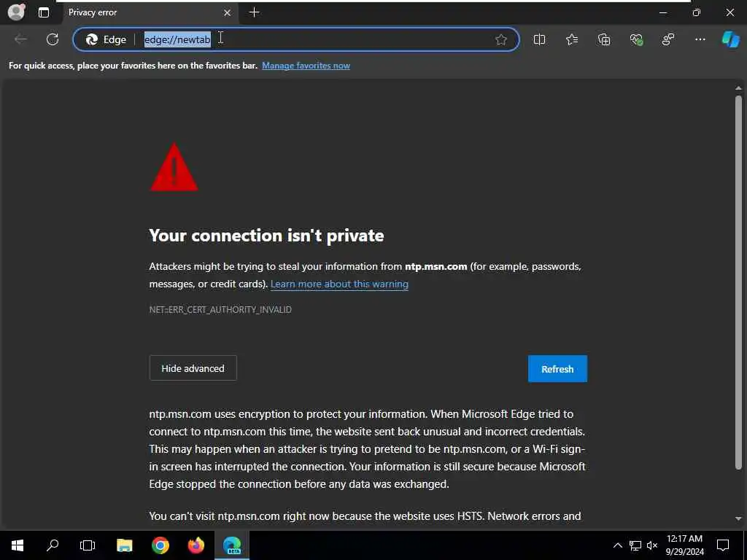Open split screen view

coord(539,39)
